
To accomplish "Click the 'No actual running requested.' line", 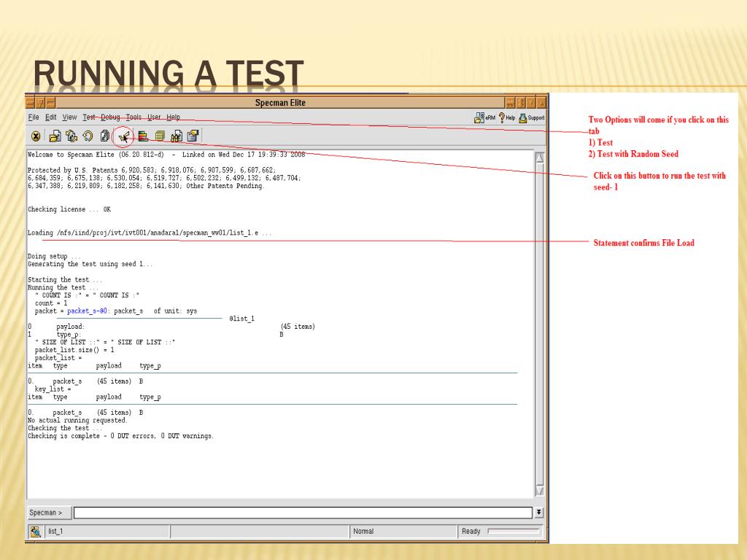I will click(x=77, y=421).
